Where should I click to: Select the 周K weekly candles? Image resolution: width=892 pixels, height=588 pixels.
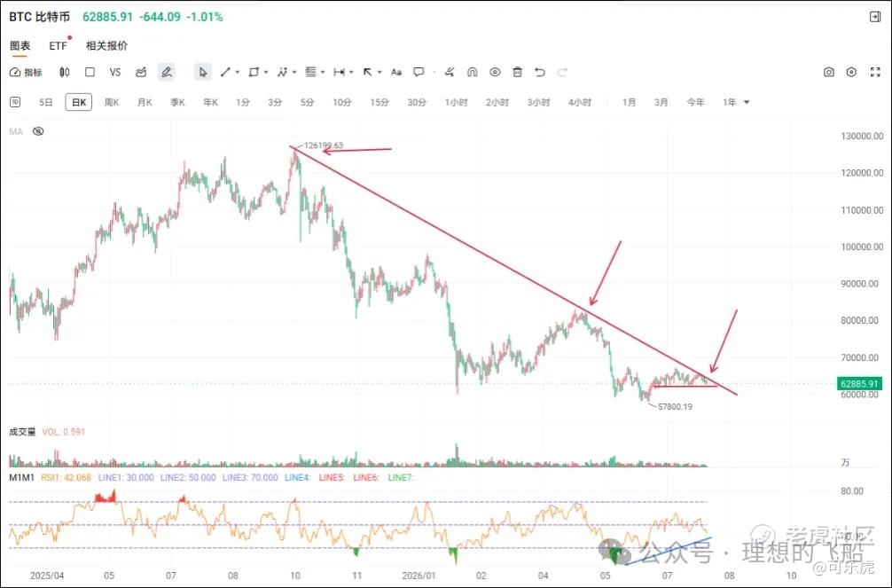[x=112, y=103]
